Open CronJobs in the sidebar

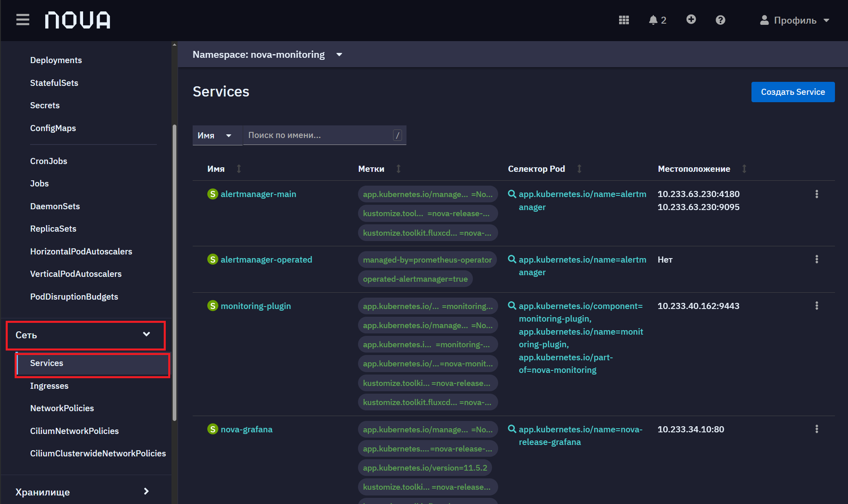point(48,161)
